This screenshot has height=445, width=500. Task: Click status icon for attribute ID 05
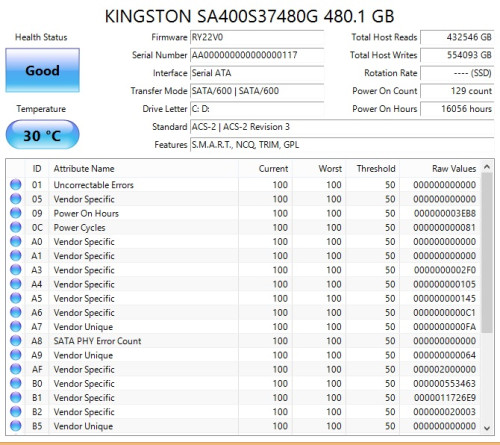click(x=16, y=199)
